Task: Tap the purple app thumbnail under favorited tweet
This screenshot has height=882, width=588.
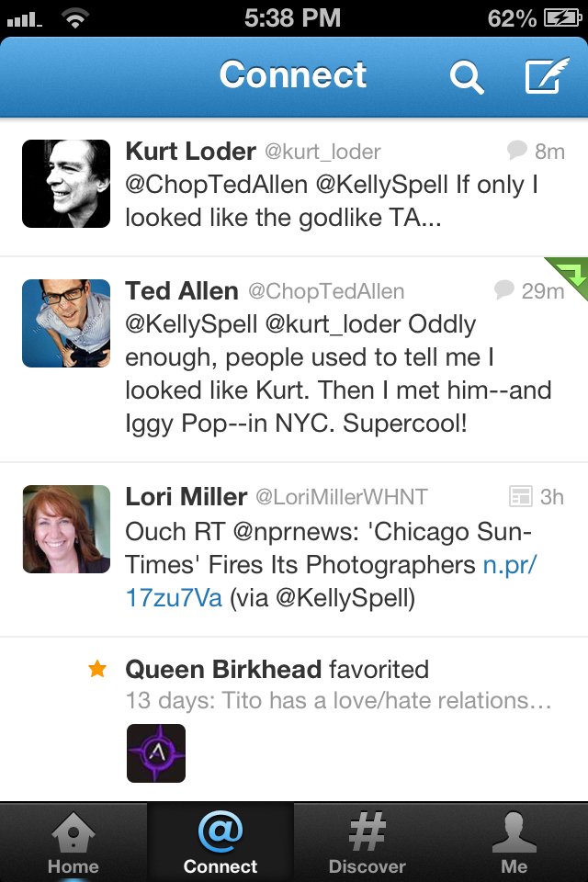Action: pos(156,753)
